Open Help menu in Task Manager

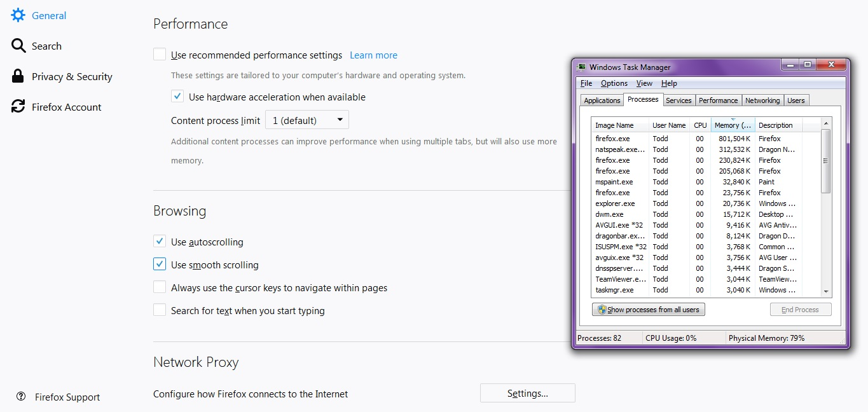(x=669, y=83)
